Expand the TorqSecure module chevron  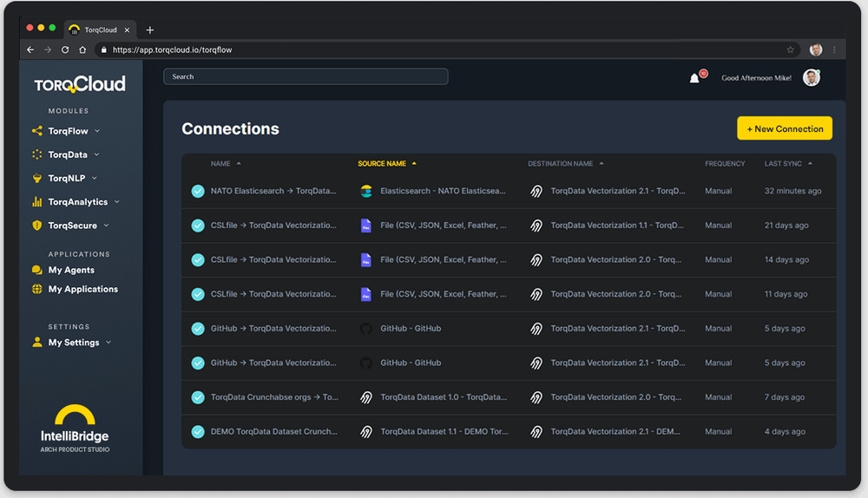pyautogui.click(x=106, y=226)
